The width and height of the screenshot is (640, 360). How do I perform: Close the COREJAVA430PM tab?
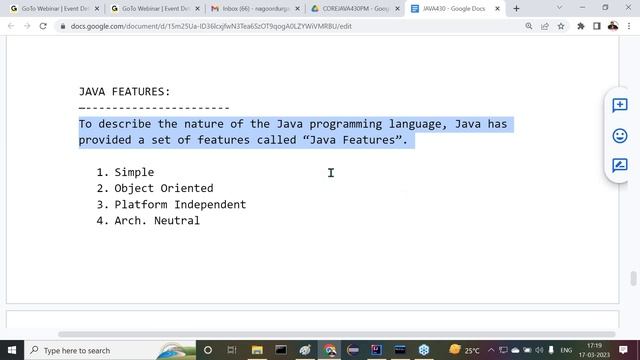pos(397,9)
